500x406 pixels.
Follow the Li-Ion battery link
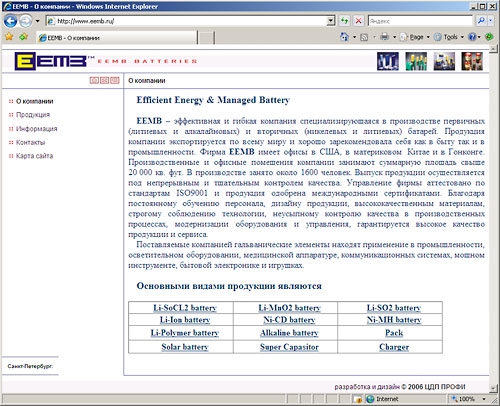click(185, 320)
